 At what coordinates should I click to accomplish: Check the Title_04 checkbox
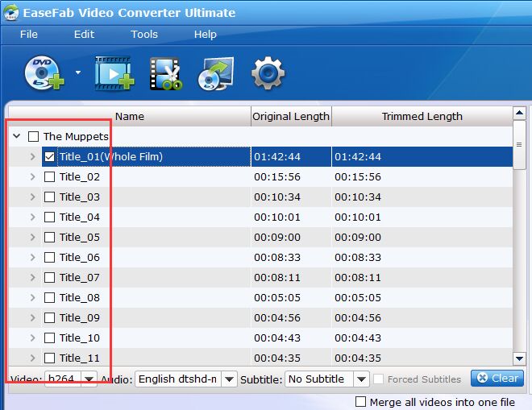pos(49,217)
